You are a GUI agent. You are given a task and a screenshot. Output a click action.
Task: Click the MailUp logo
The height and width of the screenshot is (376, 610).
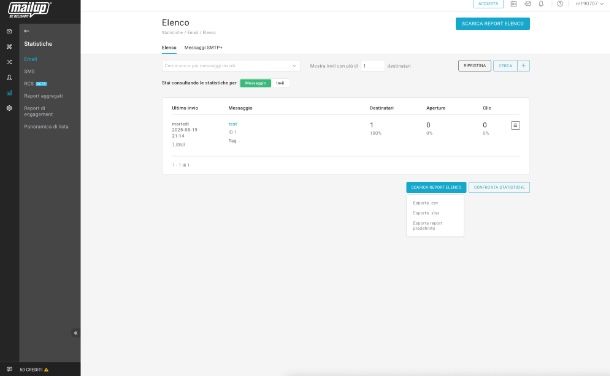(x=29, y=9)
